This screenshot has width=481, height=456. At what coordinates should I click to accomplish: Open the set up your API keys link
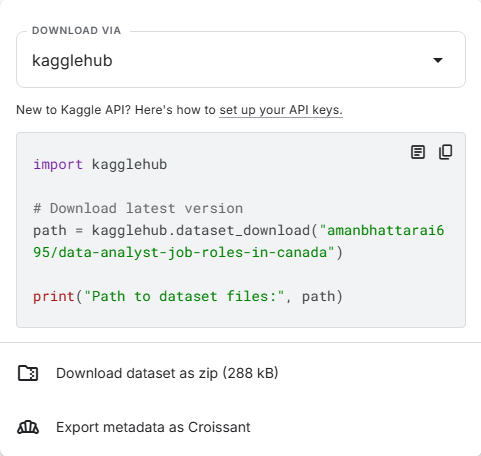(x=281, y=110)
